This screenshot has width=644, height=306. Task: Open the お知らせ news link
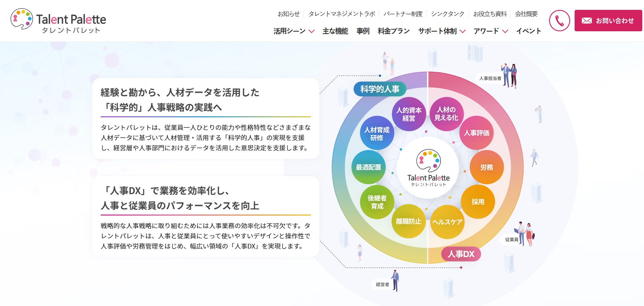point(288,14)
